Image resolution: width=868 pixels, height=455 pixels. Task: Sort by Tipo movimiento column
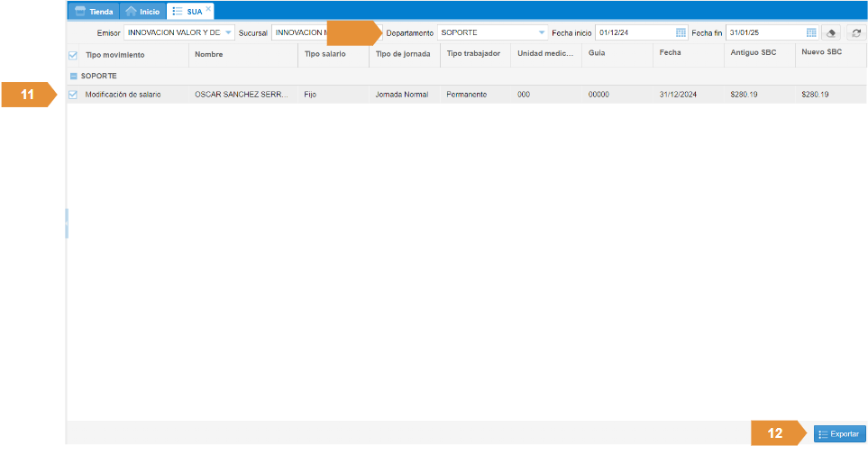(114, 54)
